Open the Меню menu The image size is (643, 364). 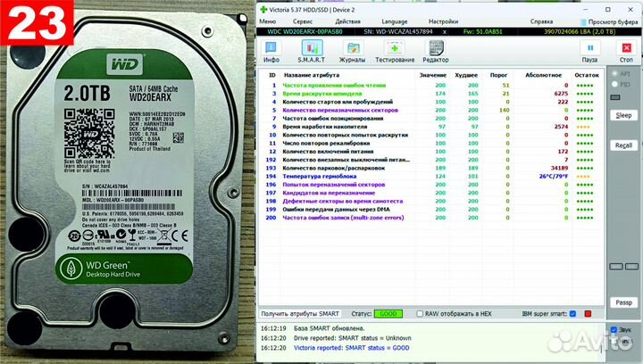coord(267,21)
